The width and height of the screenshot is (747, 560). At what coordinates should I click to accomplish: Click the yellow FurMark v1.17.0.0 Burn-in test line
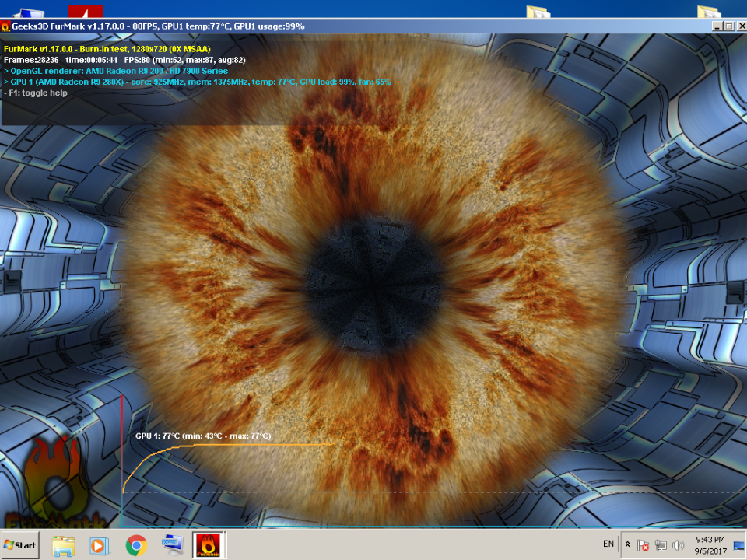(107, 49)
